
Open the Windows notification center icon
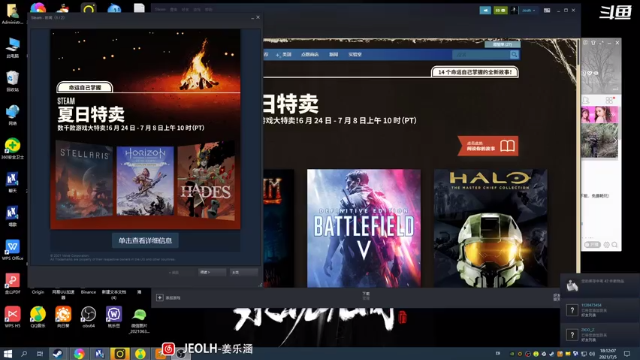pyautogui.click(x=627, y=354)
